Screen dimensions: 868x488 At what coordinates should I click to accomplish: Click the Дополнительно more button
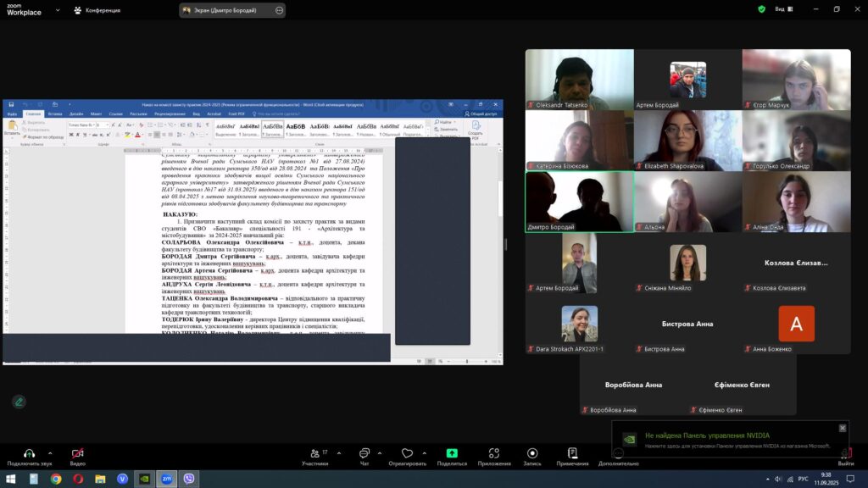point(618,457)
